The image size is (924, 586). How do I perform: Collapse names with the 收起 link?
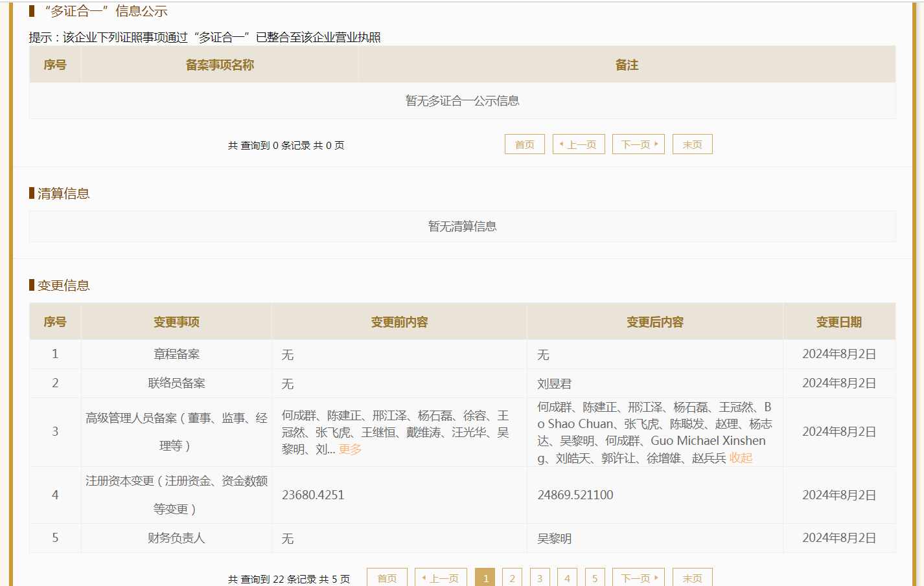pyautogui.click(x=741, y=458)
